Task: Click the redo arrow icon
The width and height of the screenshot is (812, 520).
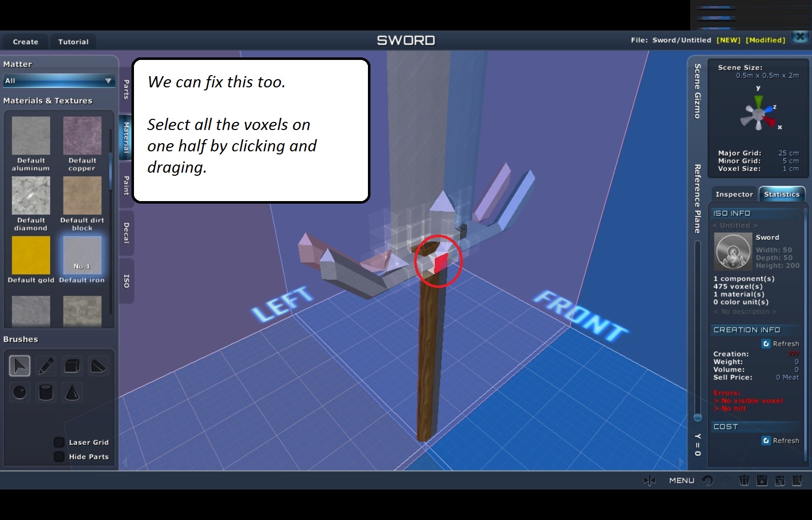Action: coord(726,480)
